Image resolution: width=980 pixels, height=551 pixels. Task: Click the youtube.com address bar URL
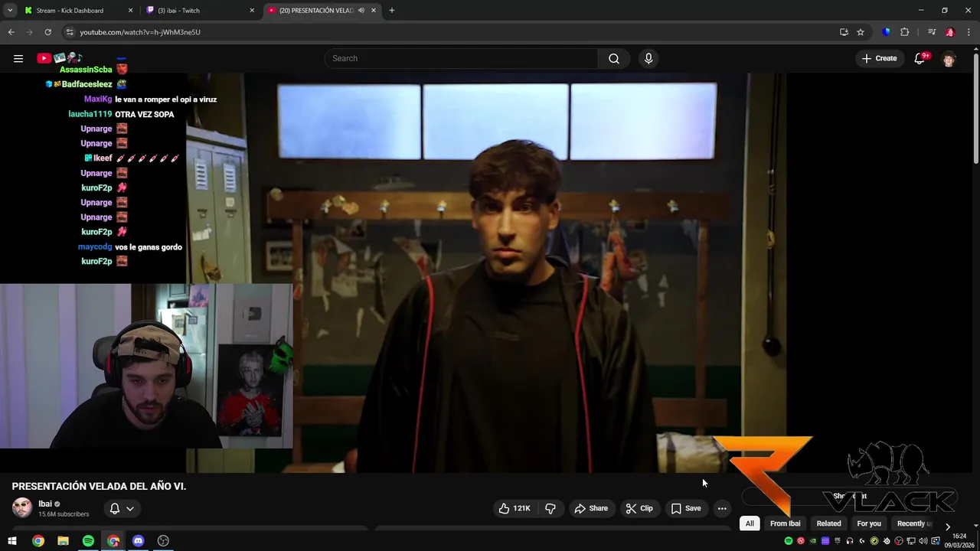(140, 32)
